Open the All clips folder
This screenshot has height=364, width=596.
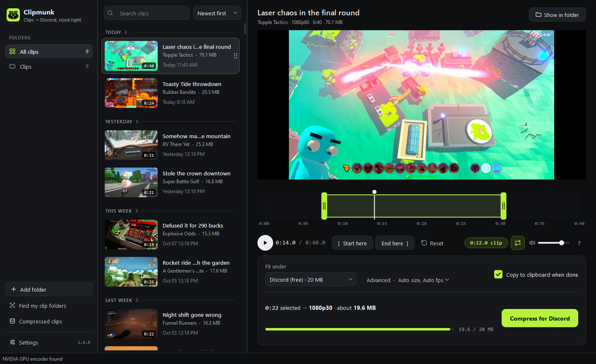[x=49, y=52]
